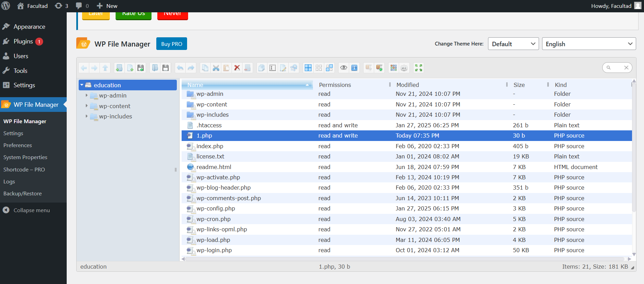Click the WordPress logo in the admin bar
This screenshot has width=644, height=284.
click(6, 6)
